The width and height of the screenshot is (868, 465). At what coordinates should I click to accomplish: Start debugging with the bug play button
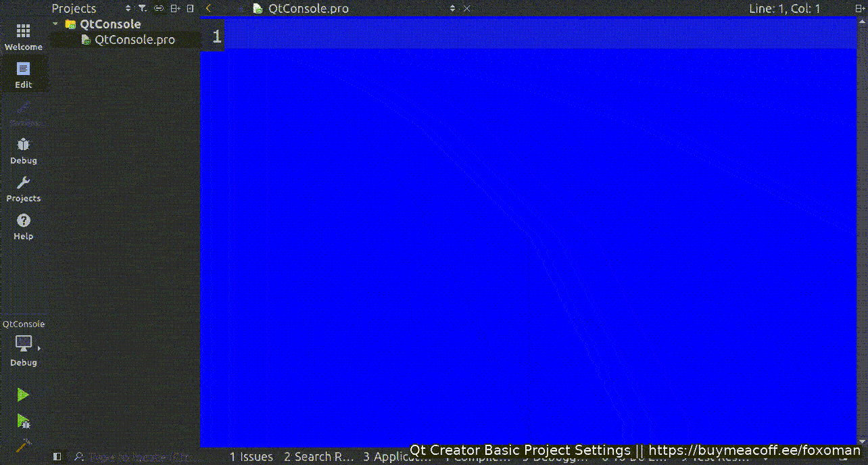(24, 422)
